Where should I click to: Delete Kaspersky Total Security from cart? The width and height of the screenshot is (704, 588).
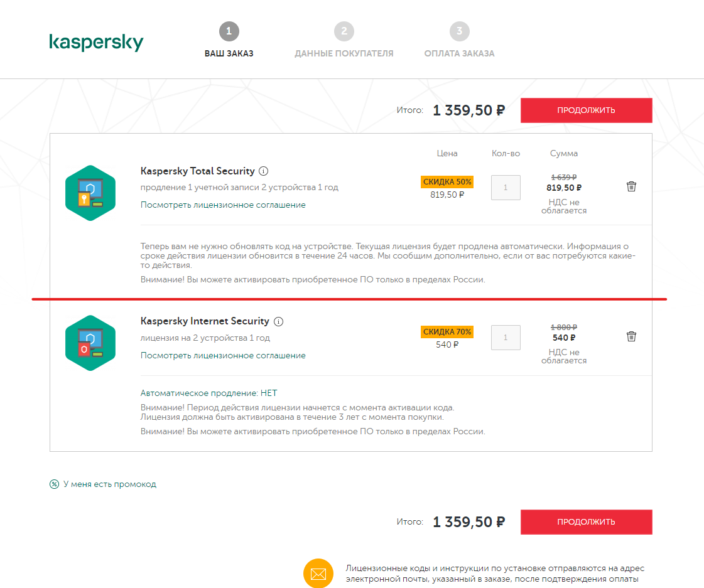tap(631, 186)
